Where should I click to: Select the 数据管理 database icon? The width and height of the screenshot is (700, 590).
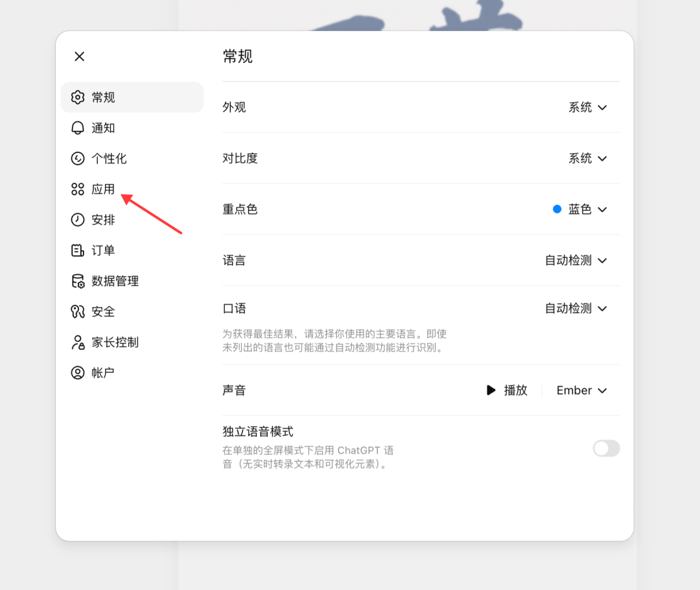click(x=78, y=281)
